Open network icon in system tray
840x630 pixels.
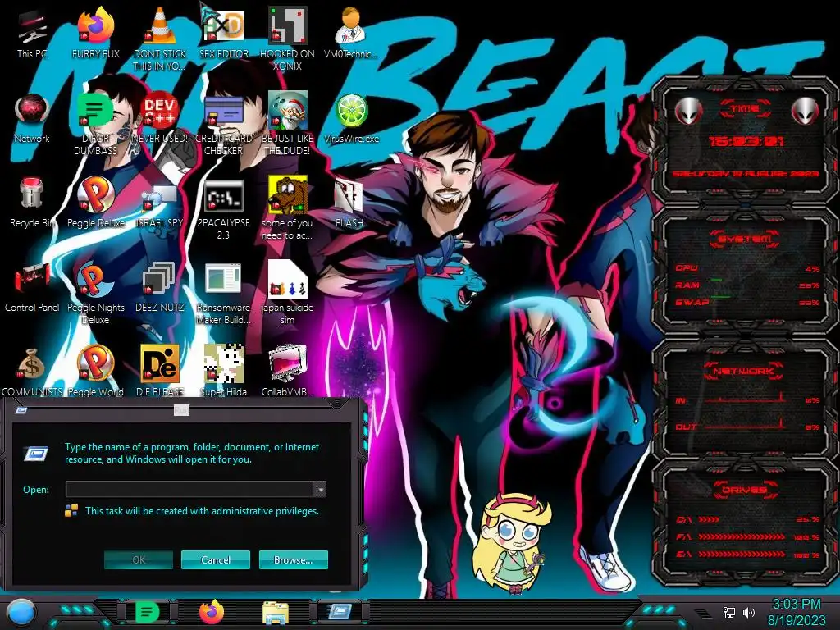728,612
